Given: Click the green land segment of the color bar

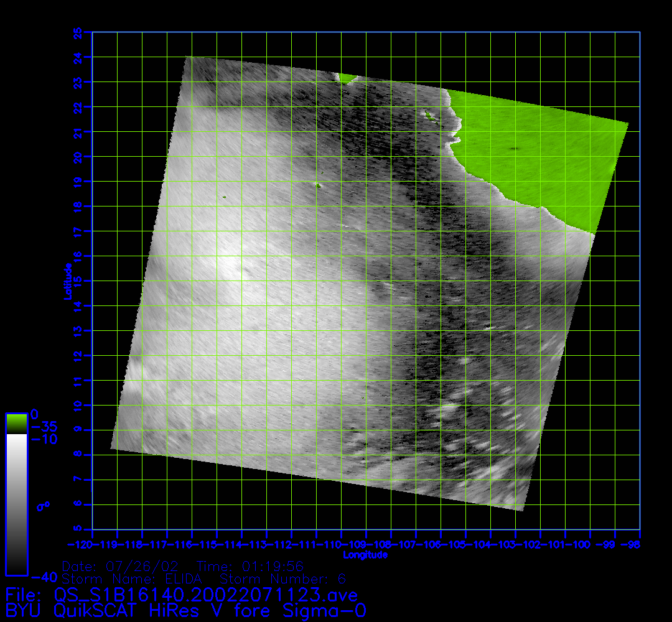Looking at the screenshot, I should click(x=16, y=424).
